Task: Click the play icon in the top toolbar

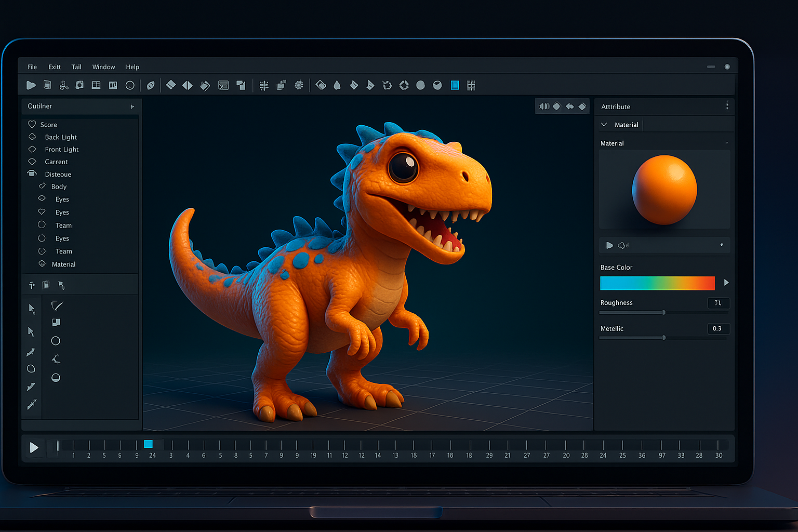Action: point(31,85)
